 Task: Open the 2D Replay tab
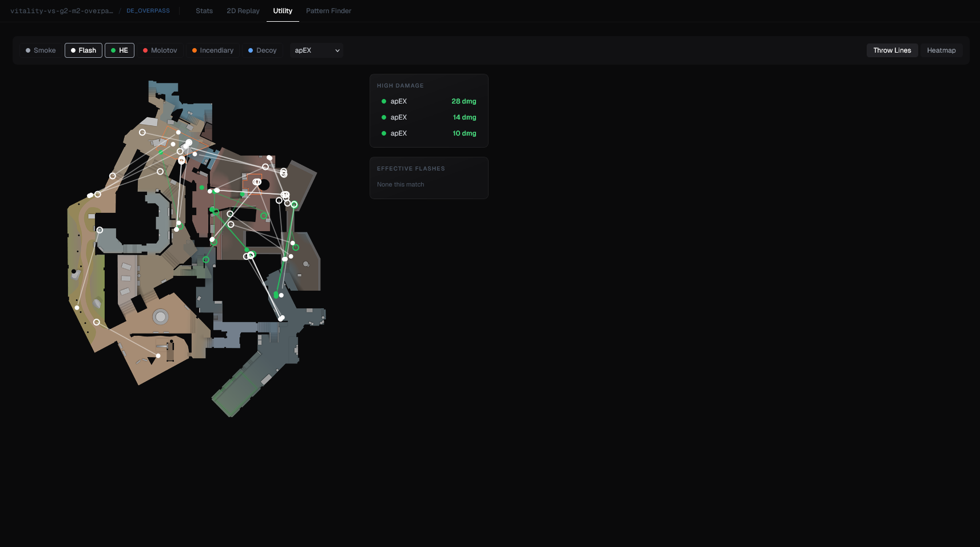[x=243, y=11]
